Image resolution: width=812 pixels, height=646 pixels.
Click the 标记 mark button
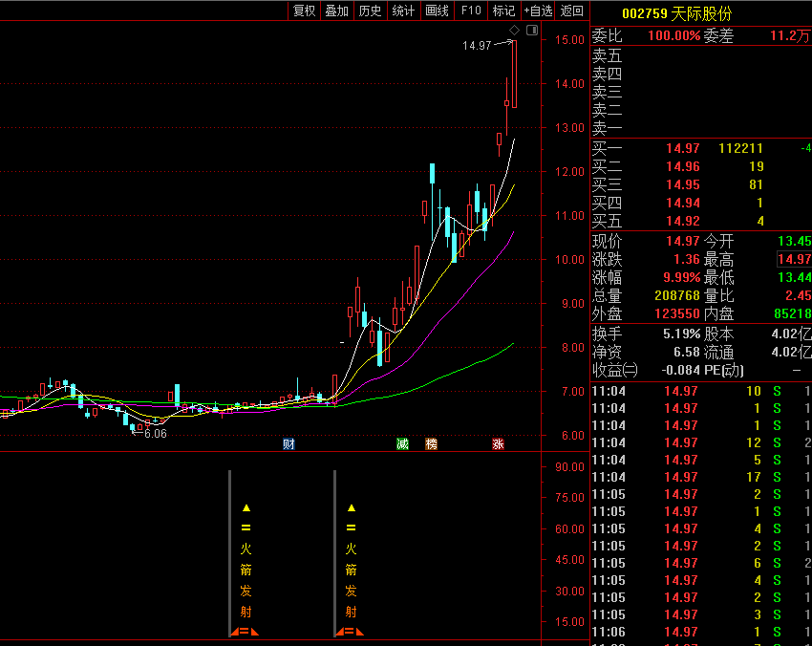coord(503,11)
